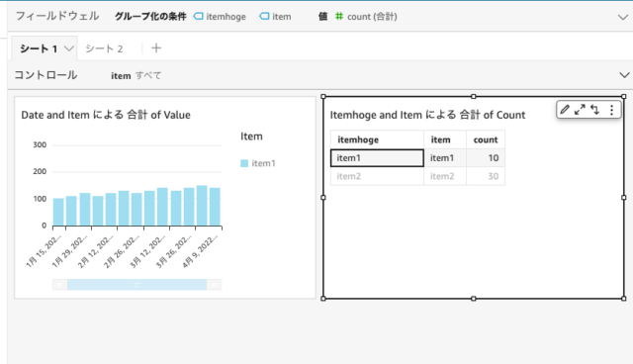Screen dimensions: 633x364
Task: Sort by the count column header
Action: (486, 139)
